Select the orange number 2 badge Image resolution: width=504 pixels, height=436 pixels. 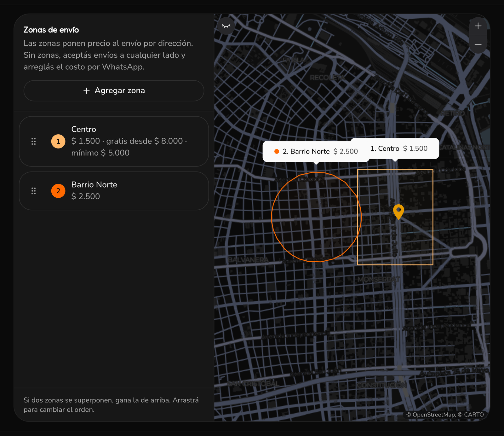pyautogui.click(x=58, y=191)
